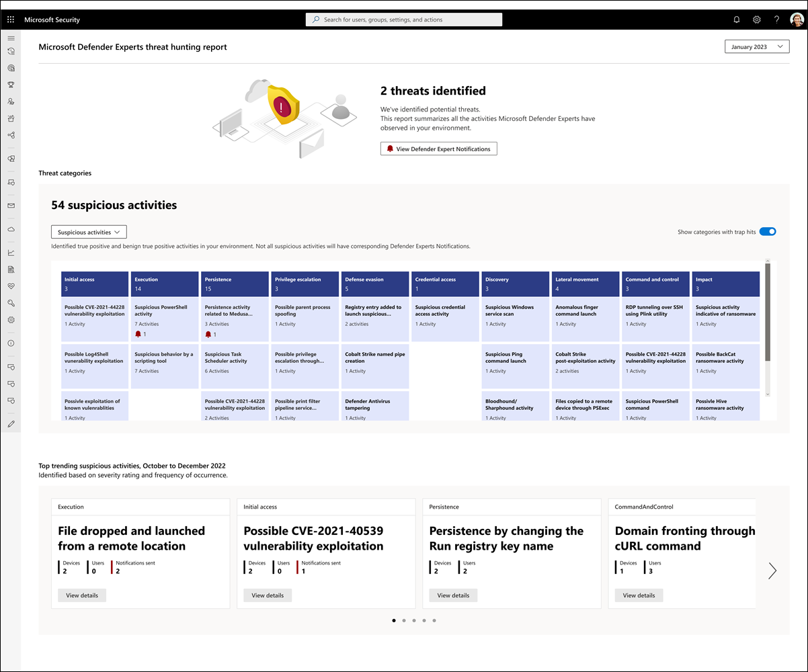This screenshot has width=808, height=672.
Task: Click in the search users and groups box
Action: [404, 19]
